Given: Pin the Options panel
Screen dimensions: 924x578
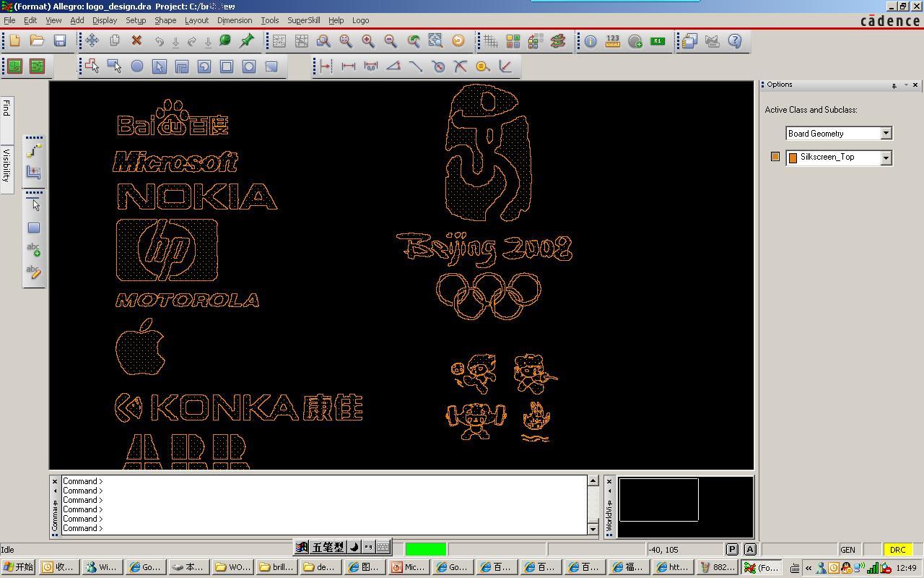Looking at the screenshot, I should point(894,85).
